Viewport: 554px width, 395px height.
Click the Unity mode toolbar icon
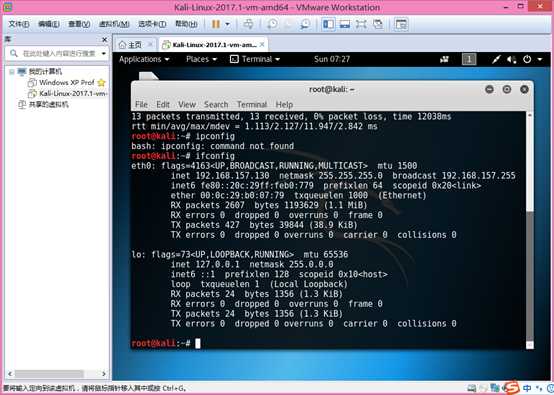(378, 24)
